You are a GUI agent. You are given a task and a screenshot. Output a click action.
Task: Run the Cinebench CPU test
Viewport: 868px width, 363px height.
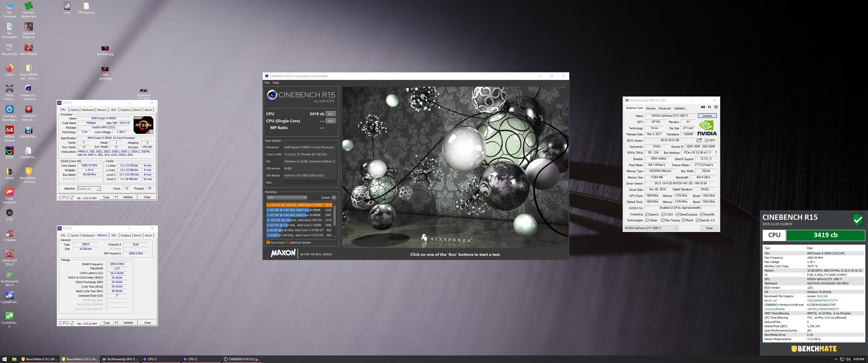pos(331,114)
